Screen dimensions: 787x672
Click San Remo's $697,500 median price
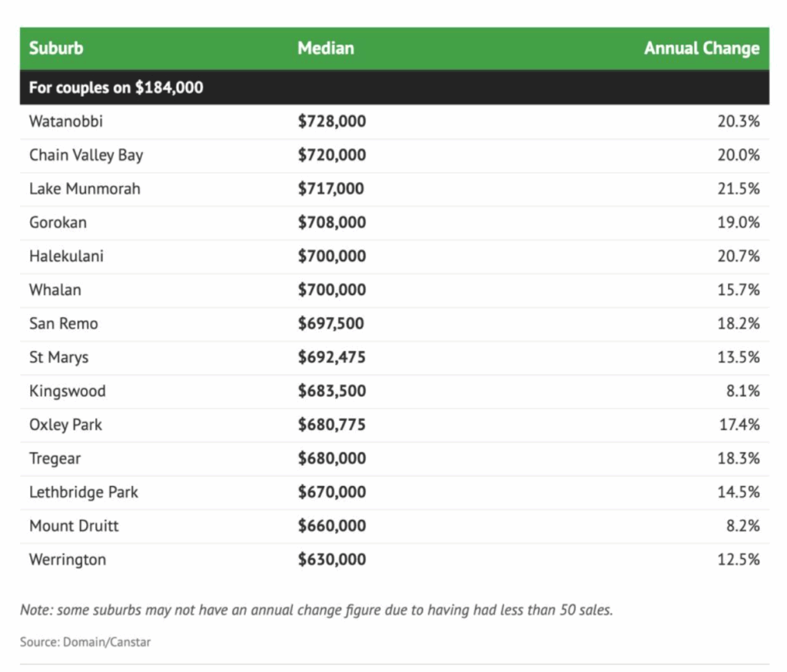click(331, 324)
